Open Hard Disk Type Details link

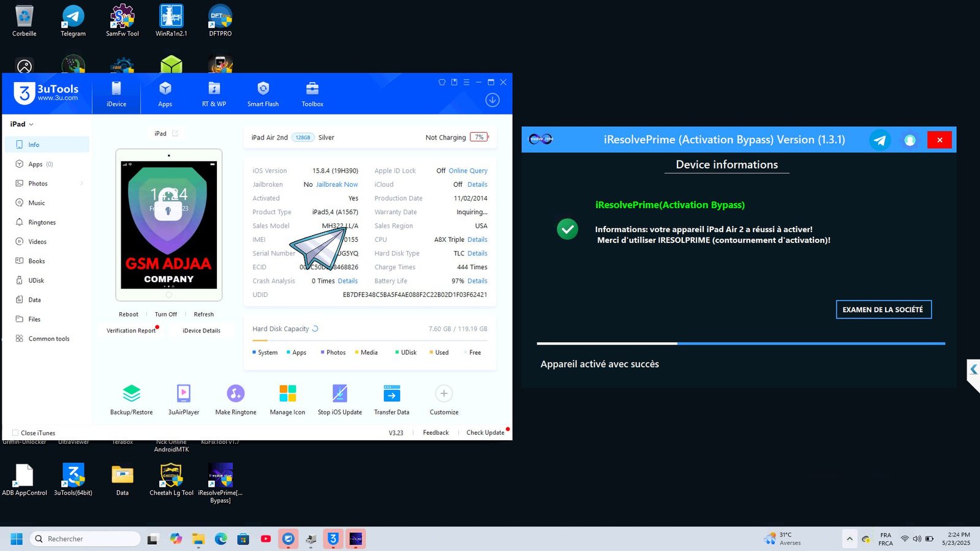click(477, 253)
